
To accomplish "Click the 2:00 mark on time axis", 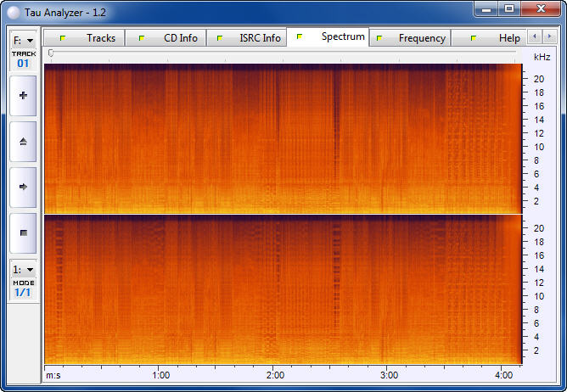I will 275,374.
